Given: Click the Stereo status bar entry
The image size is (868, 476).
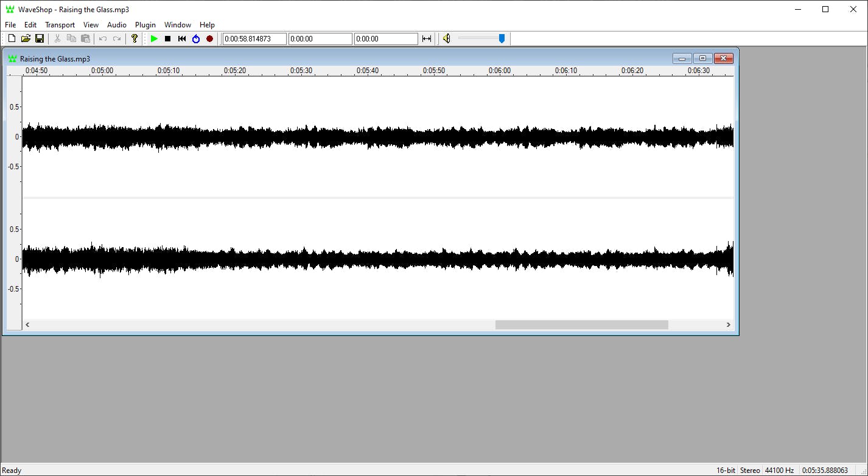Looking at the screenshot, I should point(750,471).
